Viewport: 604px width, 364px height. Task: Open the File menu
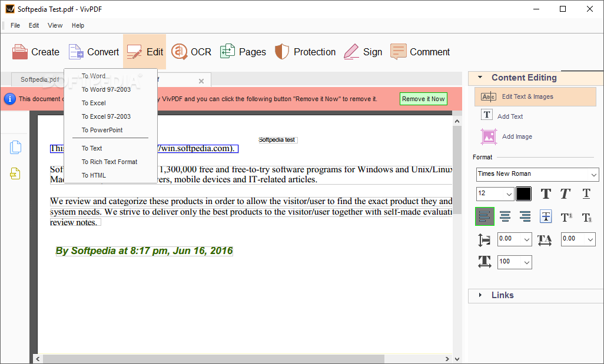[15, 25]
